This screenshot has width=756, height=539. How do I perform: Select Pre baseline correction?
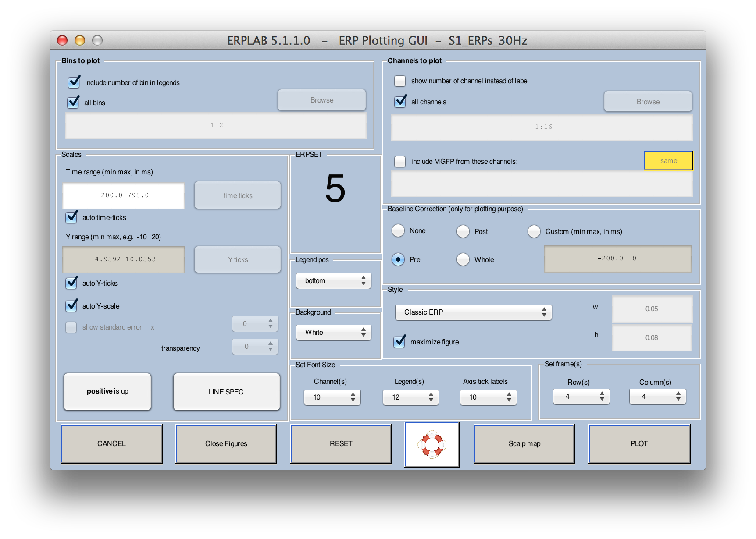398,259
